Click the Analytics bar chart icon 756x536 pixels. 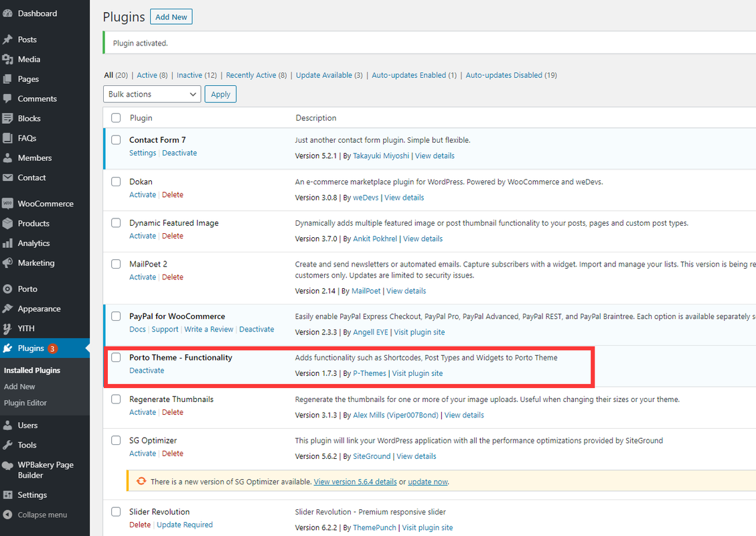pos(8,244)
